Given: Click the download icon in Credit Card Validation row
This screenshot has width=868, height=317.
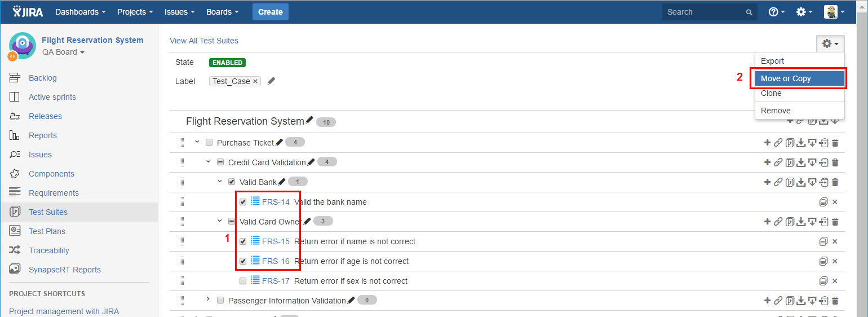Looking at the screenshot, I should pos(801,162).
